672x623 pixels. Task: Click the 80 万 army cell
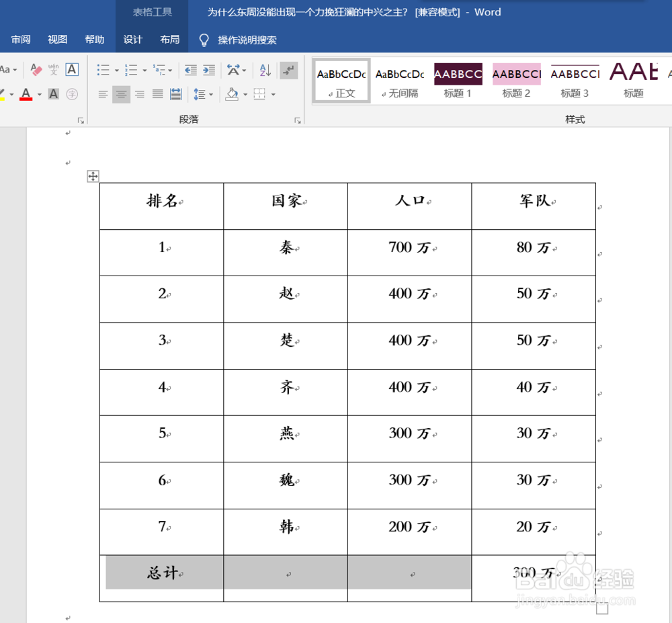[x=534, y=253]
